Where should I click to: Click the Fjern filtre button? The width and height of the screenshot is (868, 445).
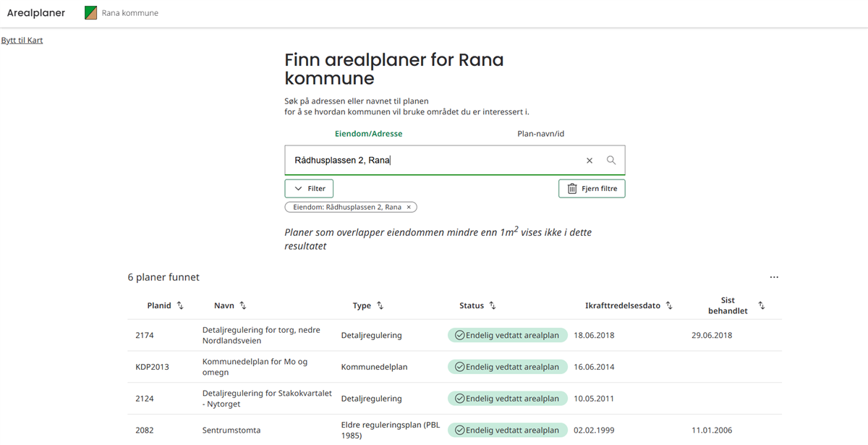pyautogui.click(x=592, y=189)
